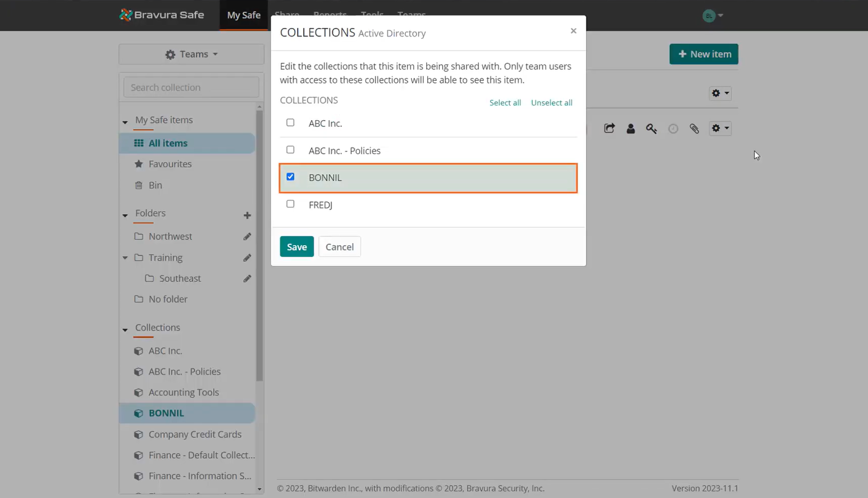Save the collection changes
This screenshot has height=498, width=868.
(x=296, y=246)
